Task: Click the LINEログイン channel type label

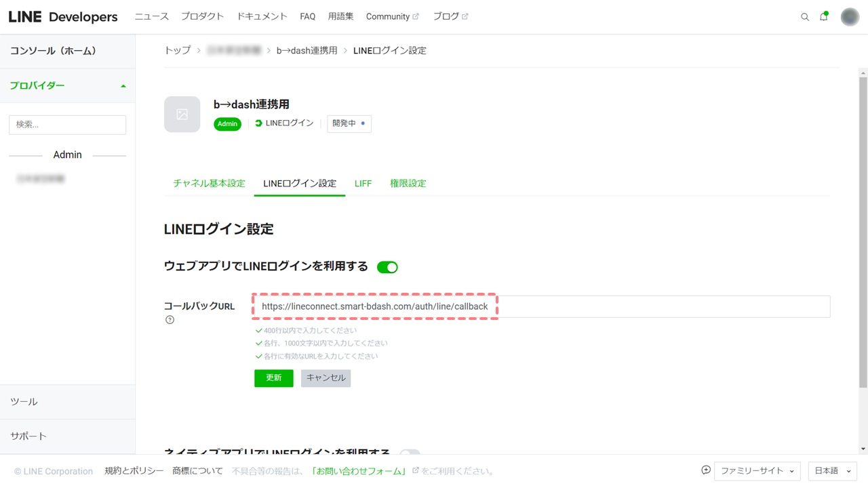Action: pyautogui.click(x=284, y=123)
